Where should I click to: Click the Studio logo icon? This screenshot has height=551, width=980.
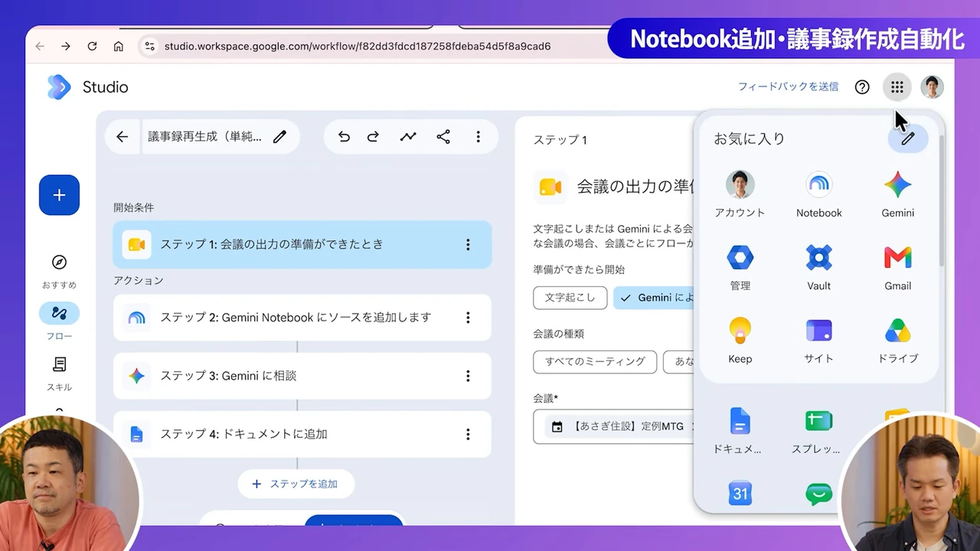pos(59,87)
